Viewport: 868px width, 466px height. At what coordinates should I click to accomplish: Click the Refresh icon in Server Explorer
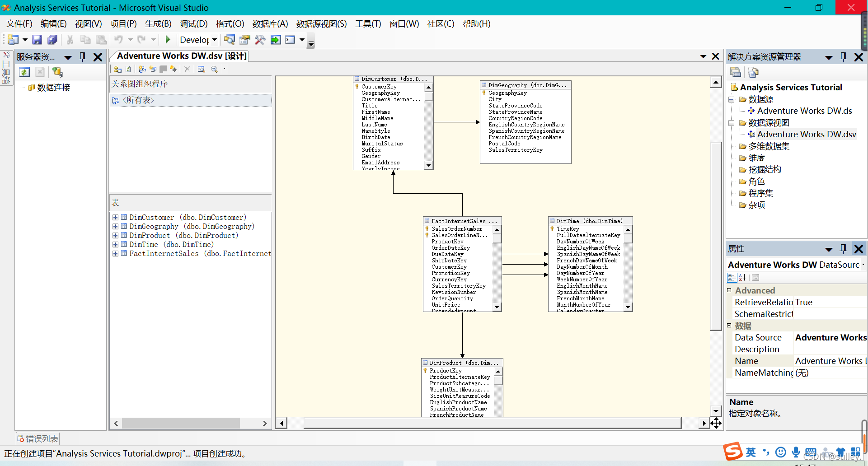click(x=24, y=72)
